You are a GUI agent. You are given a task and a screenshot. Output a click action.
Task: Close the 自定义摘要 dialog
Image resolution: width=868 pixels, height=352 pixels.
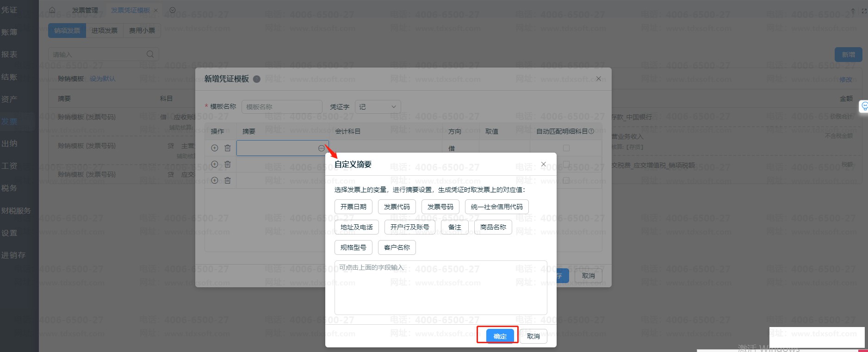point(544,164)
